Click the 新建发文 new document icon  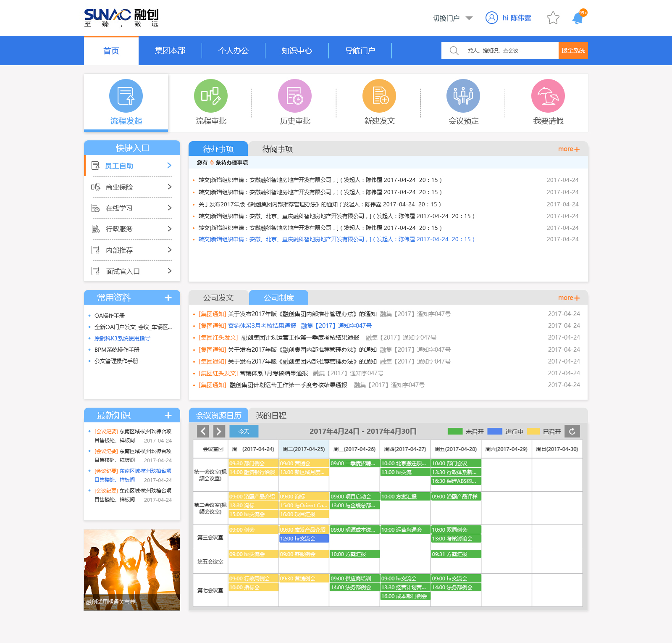[x=379, y=96]
